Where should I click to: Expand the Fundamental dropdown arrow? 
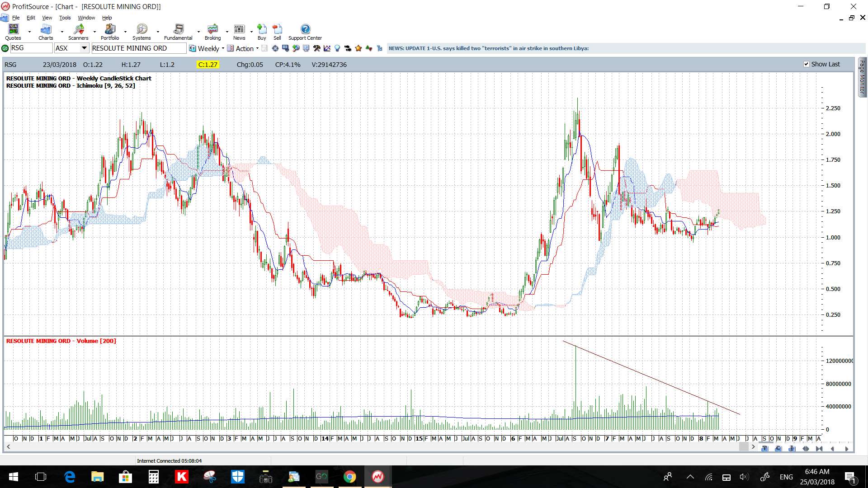(198, 32)
